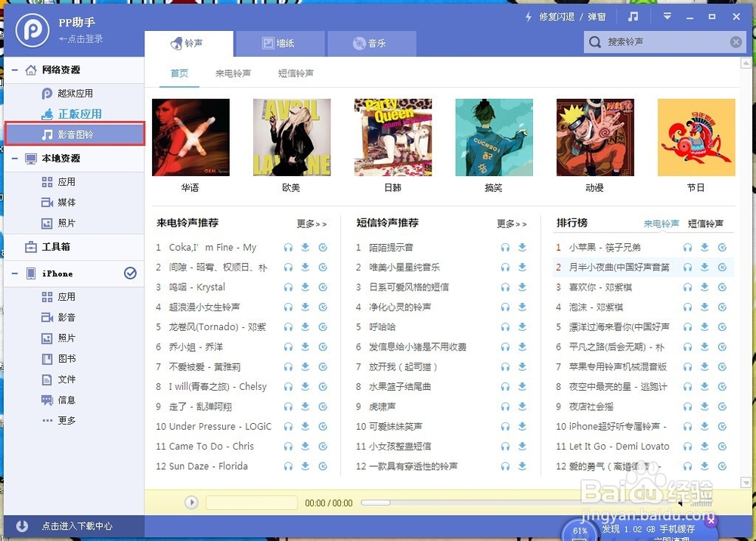Download 唯美小星星纯音乐

[x=522, y=267]
